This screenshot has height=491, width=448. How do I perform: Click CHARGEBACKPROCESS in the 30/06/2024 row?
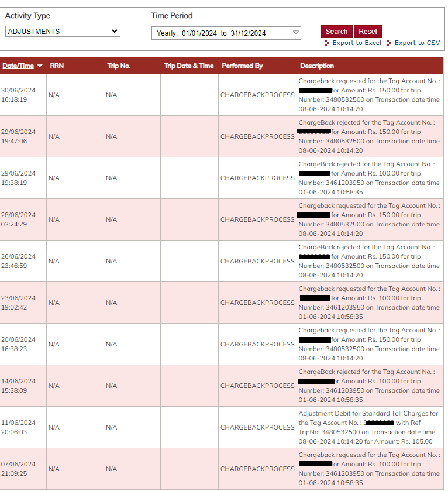257,95
